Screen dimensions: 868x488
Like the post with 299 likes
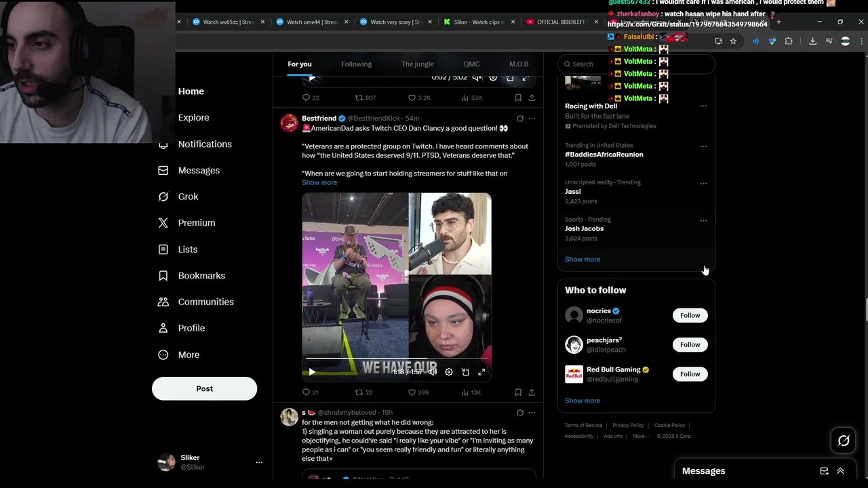point(418,392)
